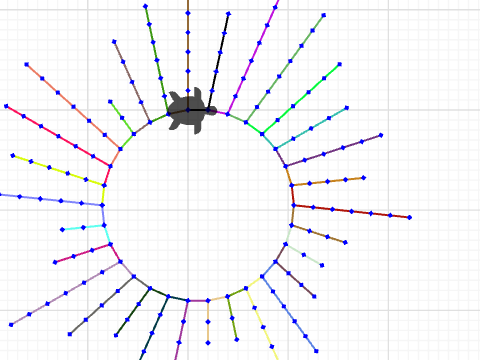Select the outer endpoint of the short cyan ray
This screenshot has width=480, height=360.
click(x=62, y=229)
